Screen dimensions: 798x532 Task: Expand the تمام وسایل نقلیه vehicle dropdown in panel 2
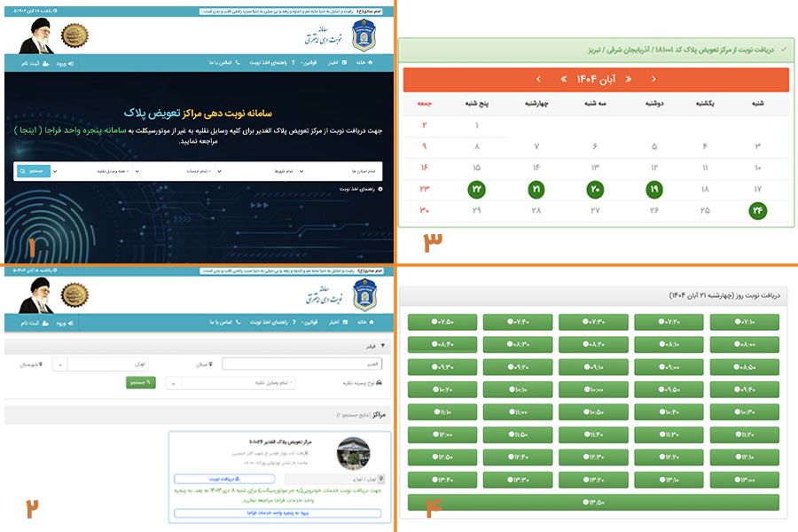pyautogui.click(x=233, y=383)
